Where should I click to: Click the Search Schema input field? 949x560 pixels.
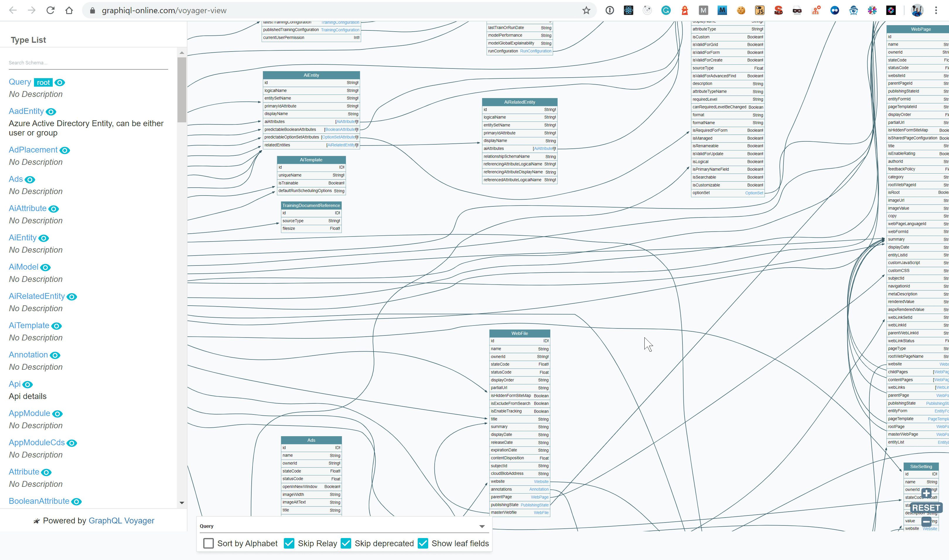(88, 63)
